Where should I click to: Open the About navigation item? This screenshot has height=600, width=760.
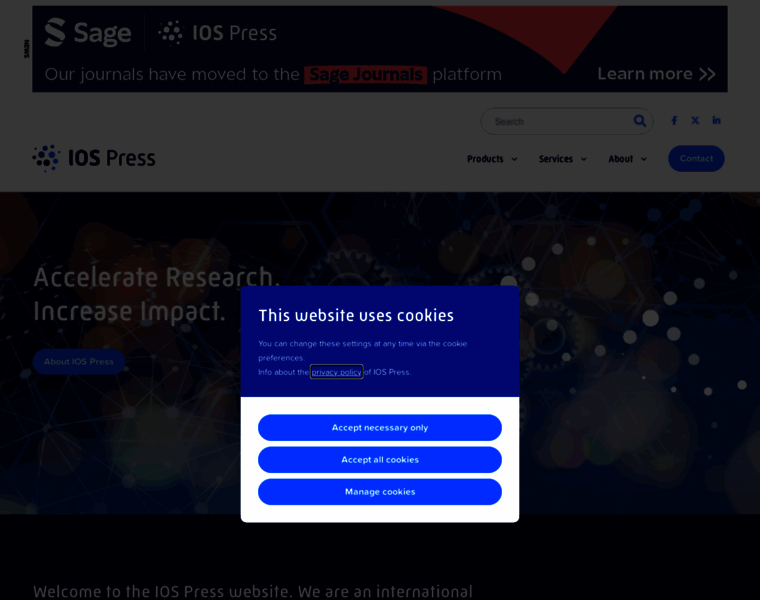point(620,159)
